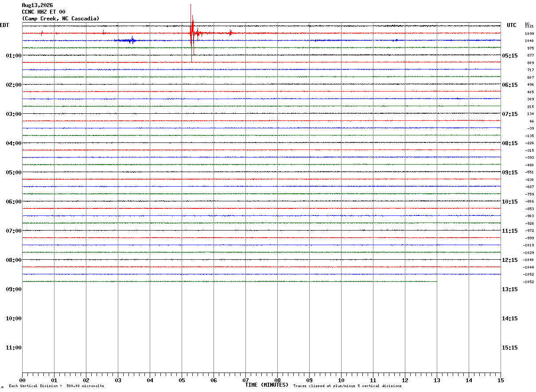Image resolution: width=536 pixels, height=392 pixels.
Task: Select the 01:00 EDT hour label
Action: click(x=14, y=56)
